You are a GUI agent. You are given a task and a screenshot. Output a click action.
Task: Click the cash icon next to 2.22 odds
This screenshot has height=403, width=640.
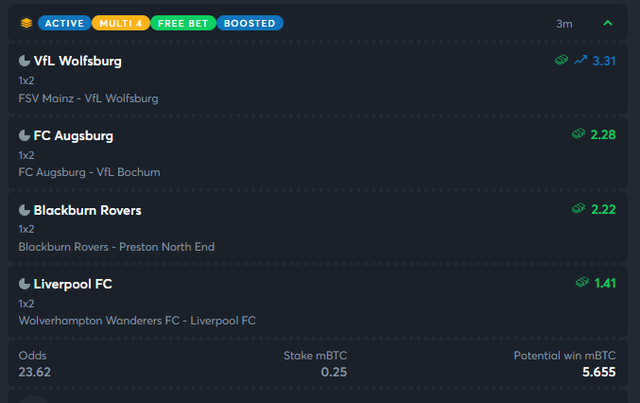click(579, 208)
